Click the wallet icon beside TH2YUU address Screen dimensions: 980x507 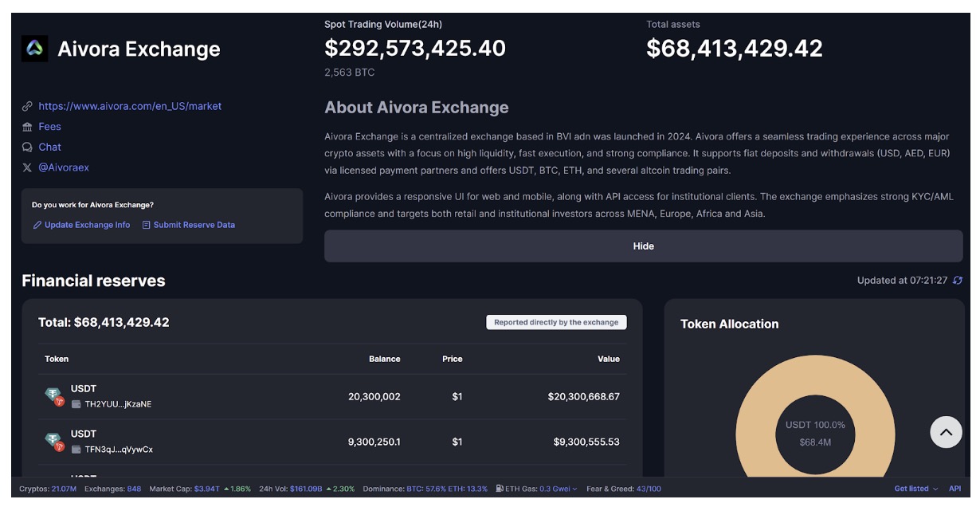pos(76,404)
